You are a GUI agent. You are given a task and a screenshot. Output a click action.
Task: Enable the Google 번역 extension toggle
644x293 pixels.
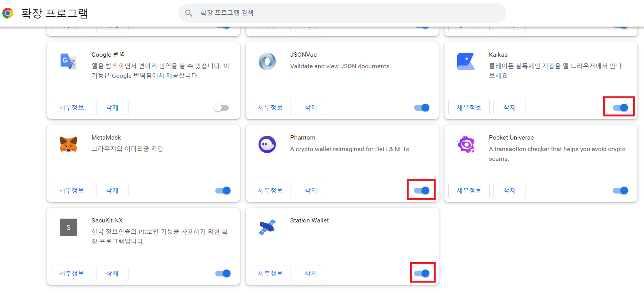click(x=221, y=108)
